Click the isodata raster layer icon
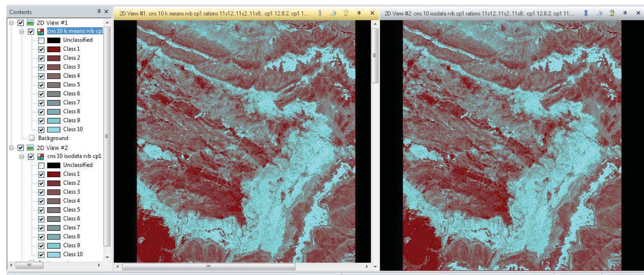 (x=41, y=157)
